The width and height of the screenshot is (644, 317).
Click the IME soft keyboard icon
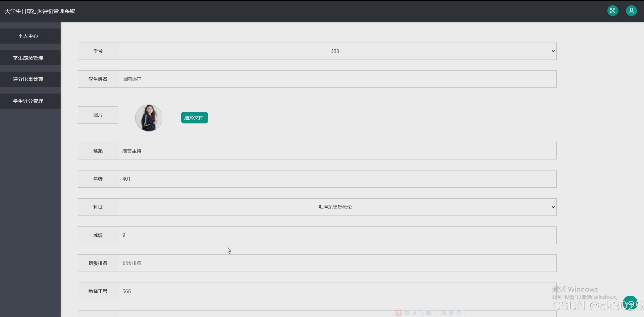(x=429, y=313)
